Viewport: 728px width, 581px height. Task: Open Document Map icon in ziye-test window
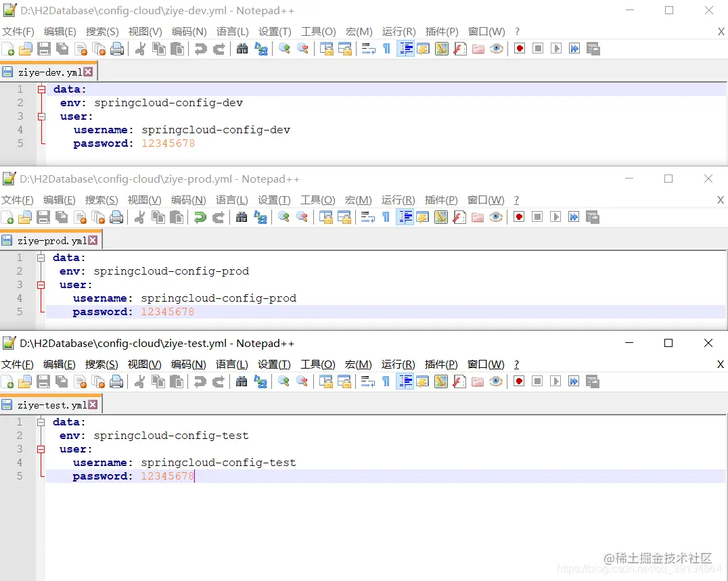point(441,381)
